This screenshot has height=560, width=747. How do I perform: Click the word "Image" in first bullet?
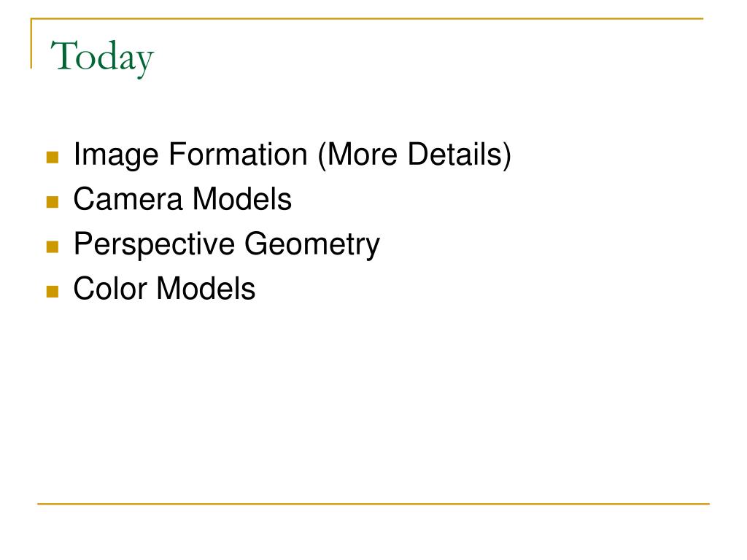click(x=116, y=155)
